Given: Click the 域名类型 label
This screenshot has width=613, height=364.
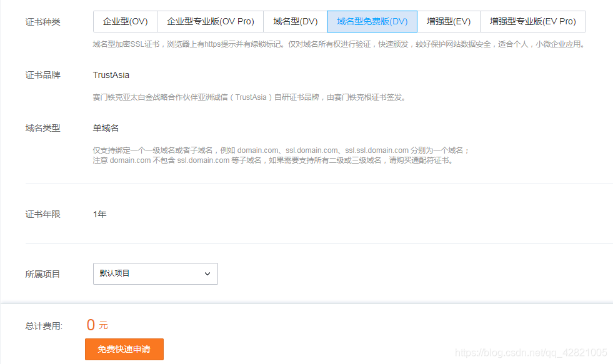Looking at the screenshot, I should (x=42, y=128).
